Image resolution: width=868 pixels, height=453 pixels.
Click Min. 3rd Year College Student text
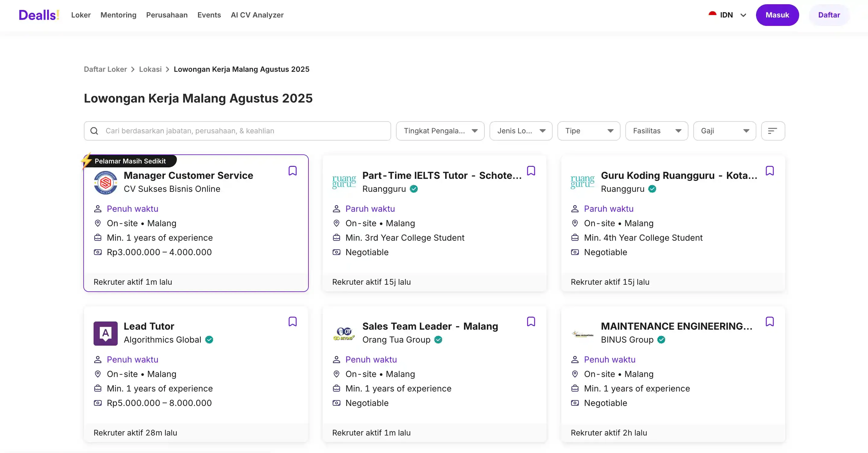pos(405,237)
